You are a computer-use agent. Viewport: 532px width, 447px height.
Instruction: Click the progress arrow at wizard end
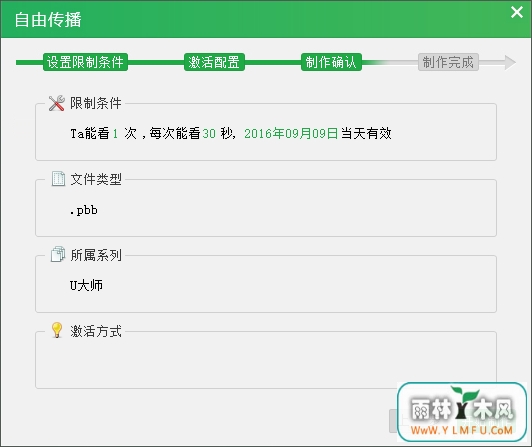tap(510, 62)
